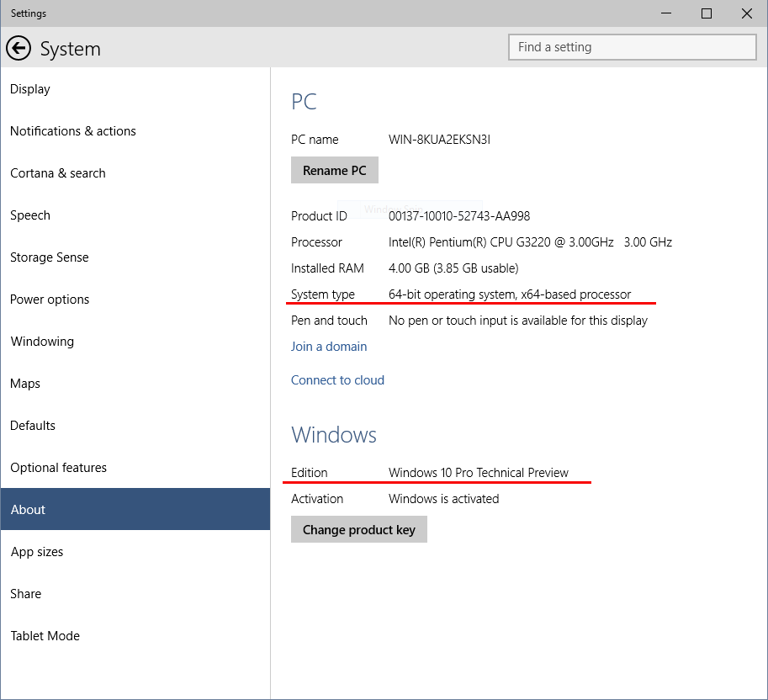Image resolution: width=768 pixels, height=700 pixels.
Task: Click Windows 10 Pro Technical Preview text
Action: tap(479, 473)
